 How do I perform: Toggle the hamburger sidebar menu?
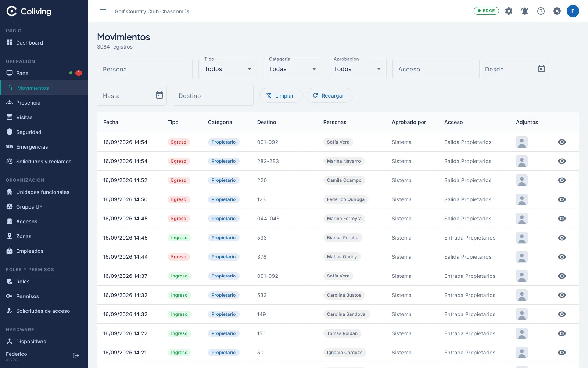pyautogui.click(x=103, y=11)
